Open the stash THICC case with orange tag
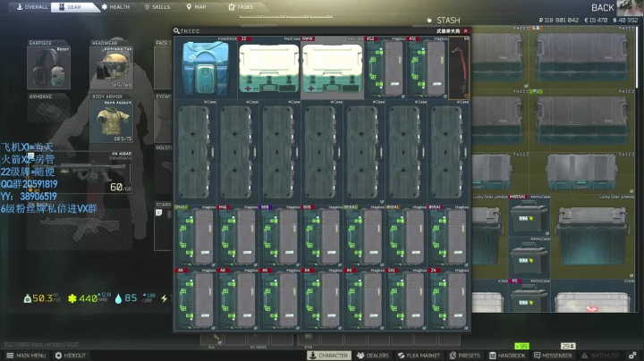Viewport: 644px width, 361px height. click(x=582, y=57)
